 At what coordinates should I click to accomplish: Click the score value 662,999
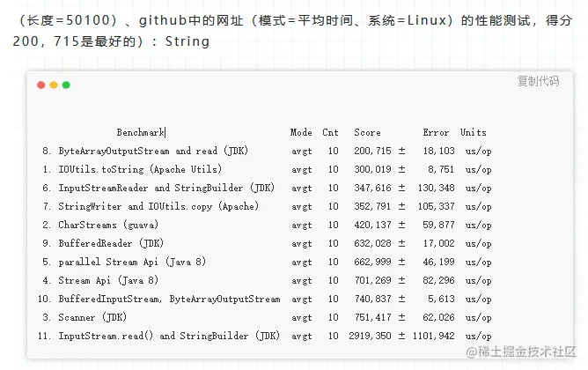pos(372,262)
